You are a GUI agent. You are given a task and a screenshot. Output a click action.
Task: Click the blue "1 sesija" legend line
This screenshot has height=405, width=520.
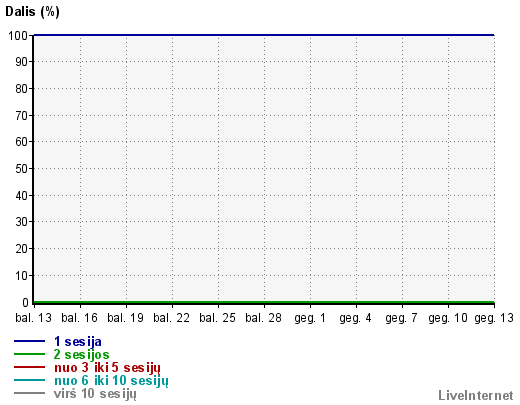point(29,341)
